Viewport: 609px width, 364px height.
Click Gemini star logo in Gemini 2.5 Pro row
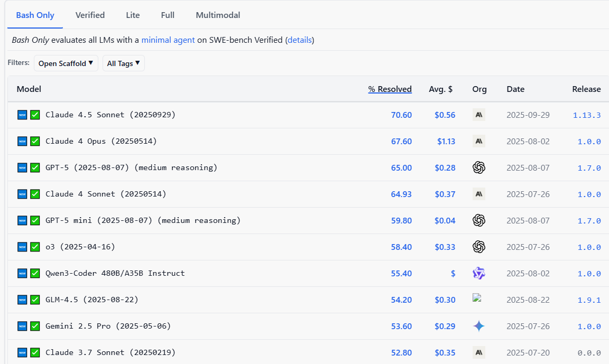[x=478, y=326]
